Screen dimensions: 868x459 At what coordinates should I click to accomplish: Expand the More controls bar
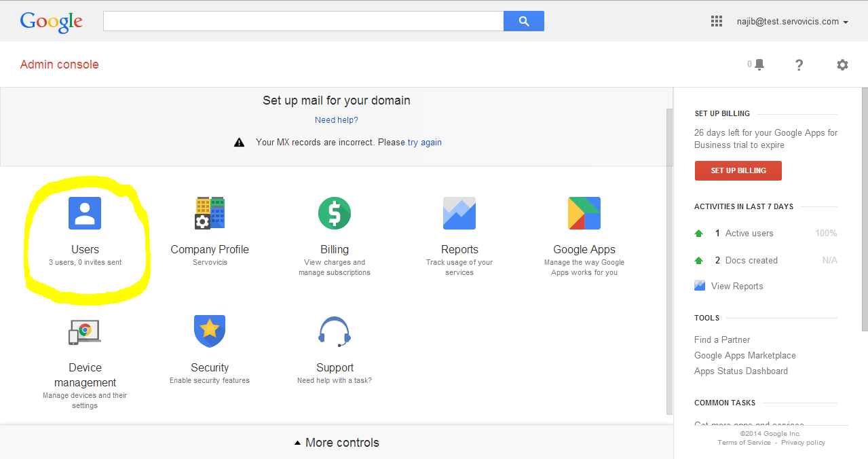pos(337,443)
